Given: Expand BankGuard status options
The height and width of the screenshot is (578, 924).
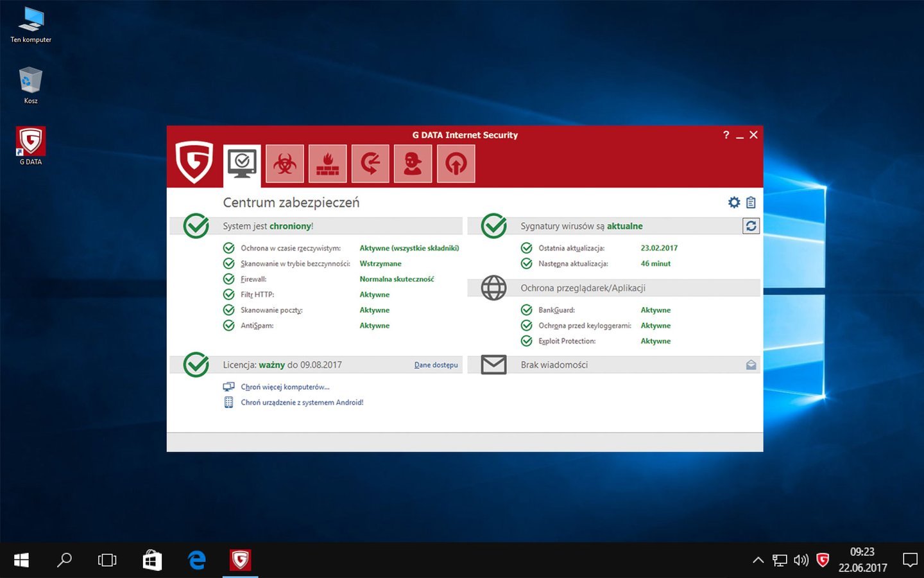Looking at the screenshot, I should 655,310.
